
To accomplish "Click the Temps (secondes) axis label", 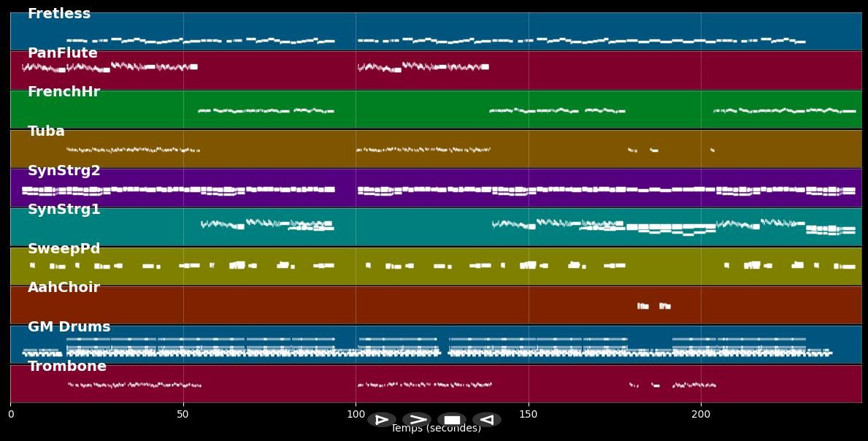I will [436, 429].
